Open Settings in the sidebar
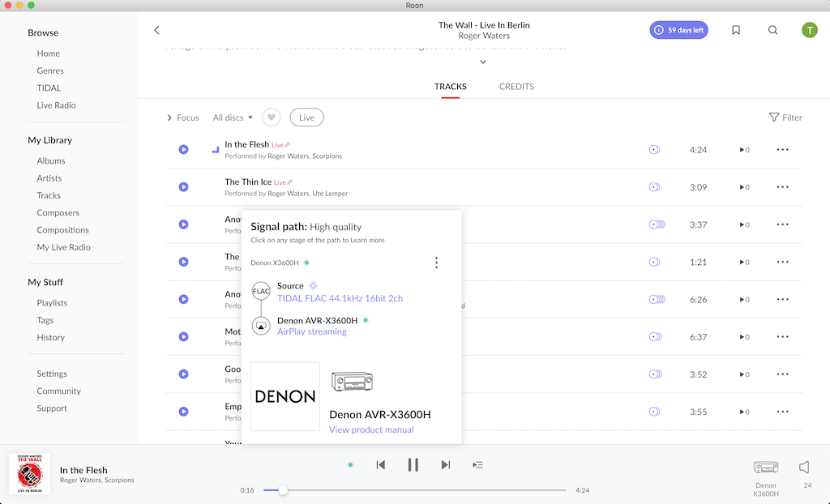 coord(52,374)
